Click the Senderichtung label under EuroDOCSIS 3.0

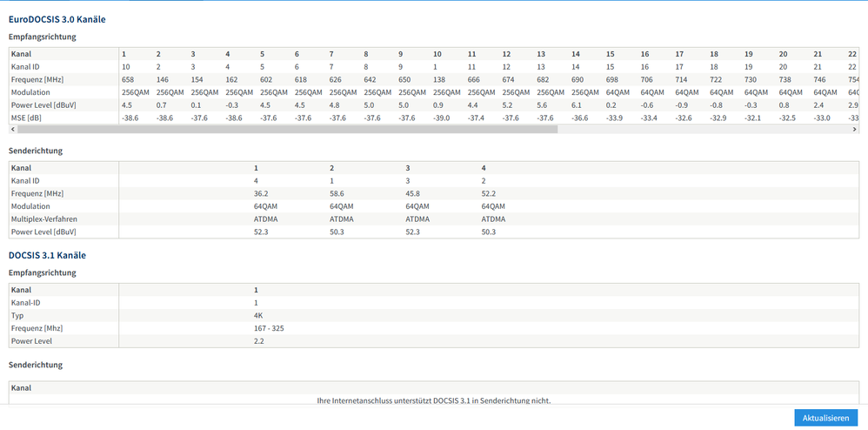[x=36, y=151]
